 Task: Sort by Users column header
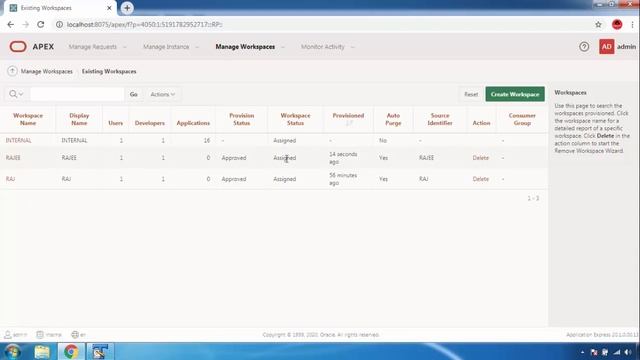pos(116,123)
